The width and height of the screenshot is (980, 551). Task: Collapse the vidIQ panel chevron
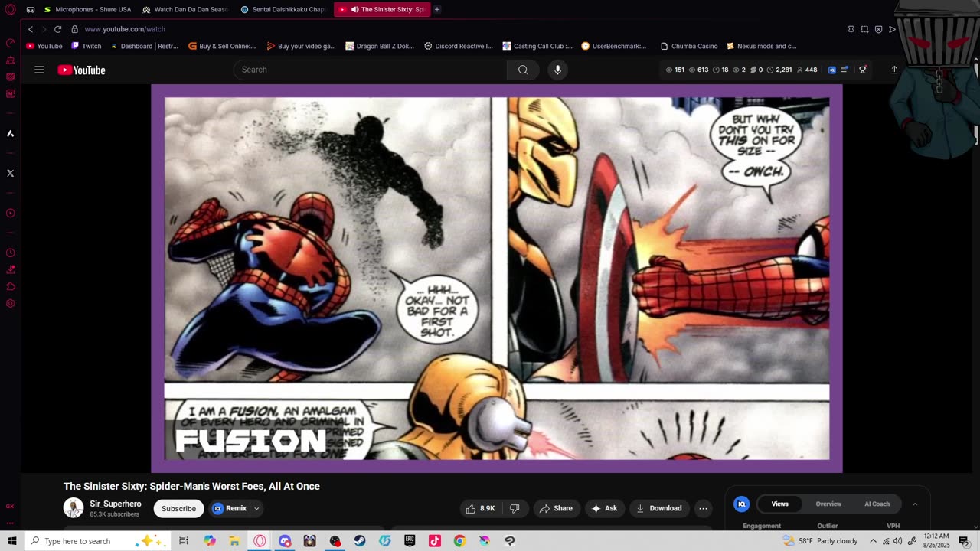914,504
